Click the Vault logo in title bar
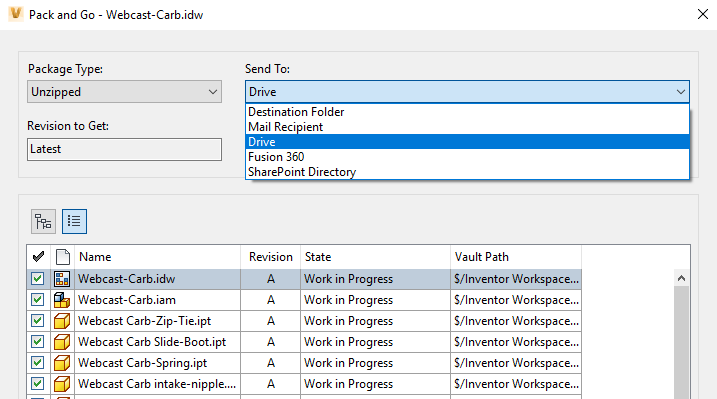 coord(16,14)
